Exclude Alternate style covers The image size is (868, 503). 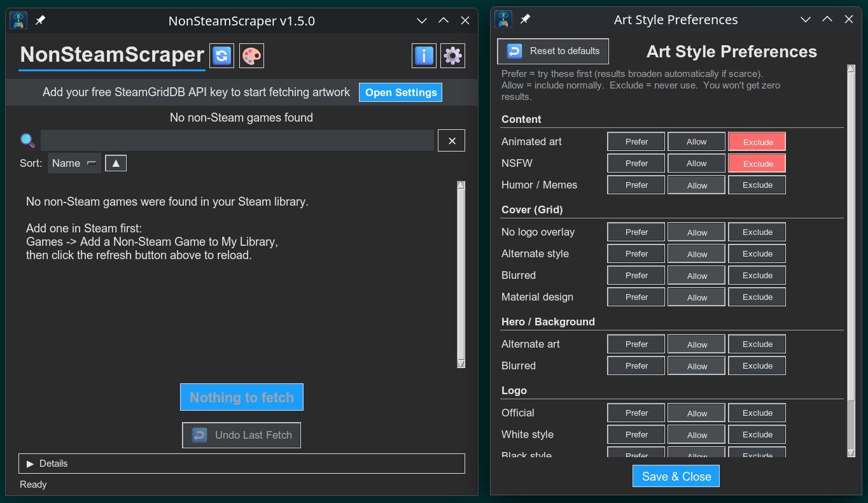coord(757,253)
